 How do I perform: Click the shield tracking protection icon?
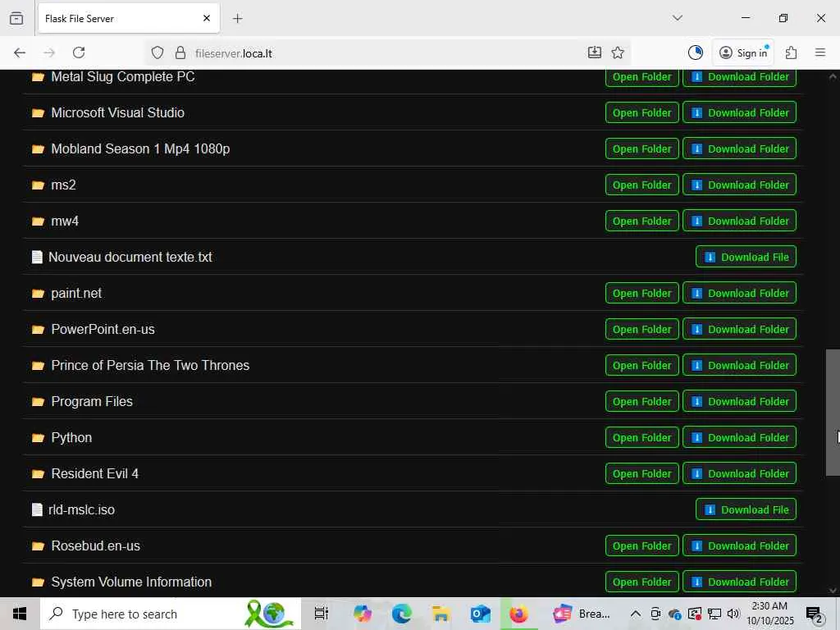click(x=157, y=52)
